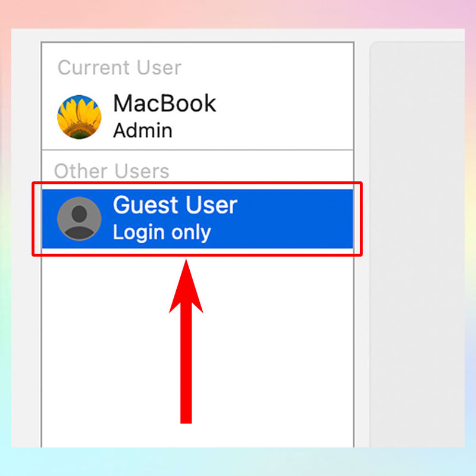Screen dimensions: 476x476
Task: Click the divider line above Other Users
Action: tap(198, 150)
